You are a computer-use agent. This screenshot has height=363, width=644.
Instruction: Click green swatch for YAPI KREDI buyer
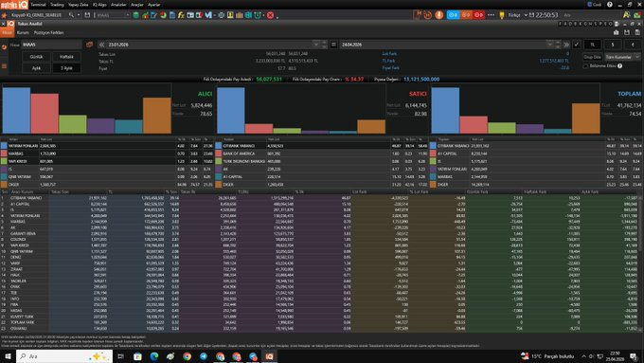click(x=4, y=161)
